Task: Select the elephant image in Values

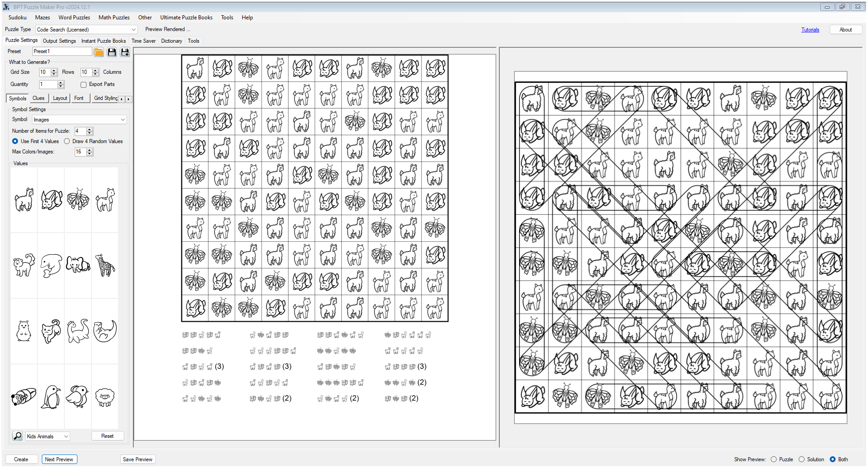Action: coord(78,265)
